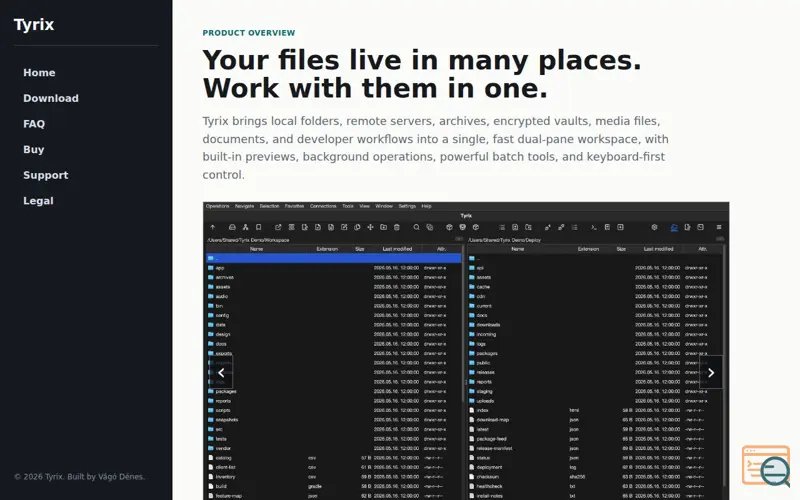The width and height of the screenshot is (800, 500).
Task: Click the magnifier search icon in toolbar
Action: (416, 228)
